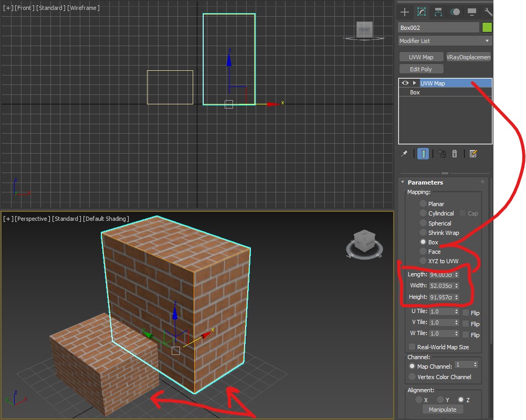This screenshot has width=526, height=420.
Task: Pin the modifier stack
Action: click(x=405, y=154)
